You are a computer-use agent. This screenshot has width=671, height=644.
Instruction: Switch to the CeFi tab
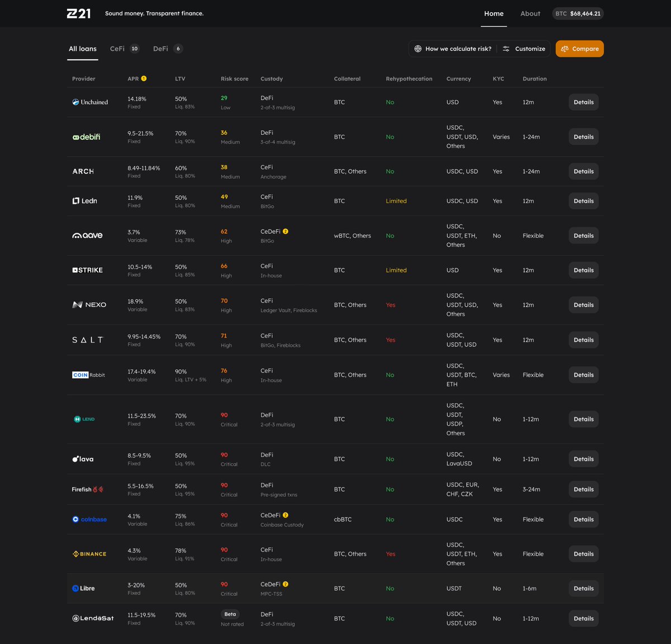pyautogui.click(x=125, y=49)
